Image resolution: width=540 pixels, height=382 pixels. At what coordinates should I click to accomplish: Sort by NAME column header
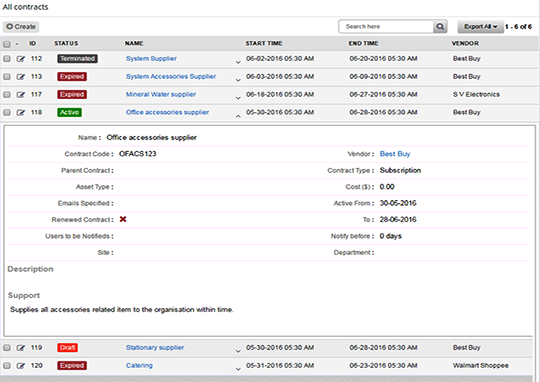pos(134,43)
